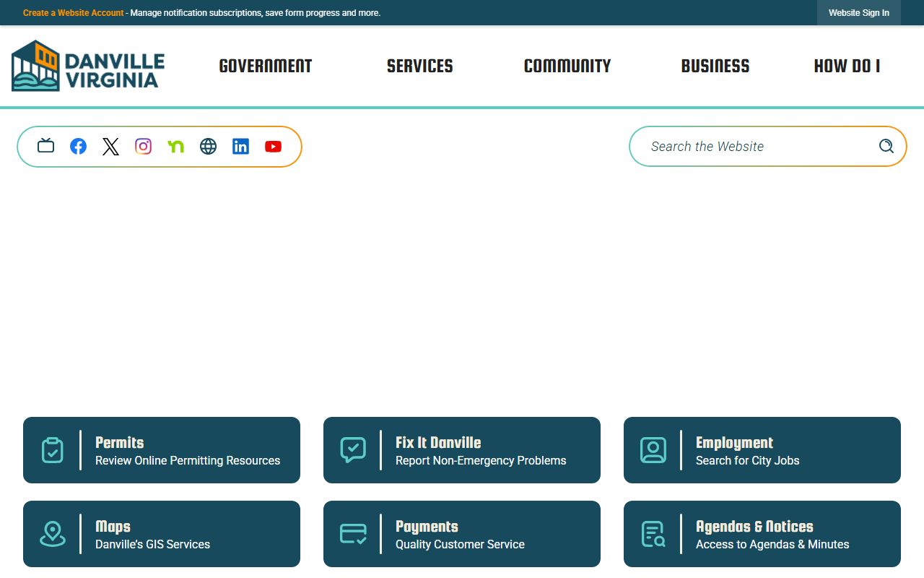Click the Website Sign In button
Viewport: 924px width, 578px height.
pyautogui.click(x=858, y=13)
